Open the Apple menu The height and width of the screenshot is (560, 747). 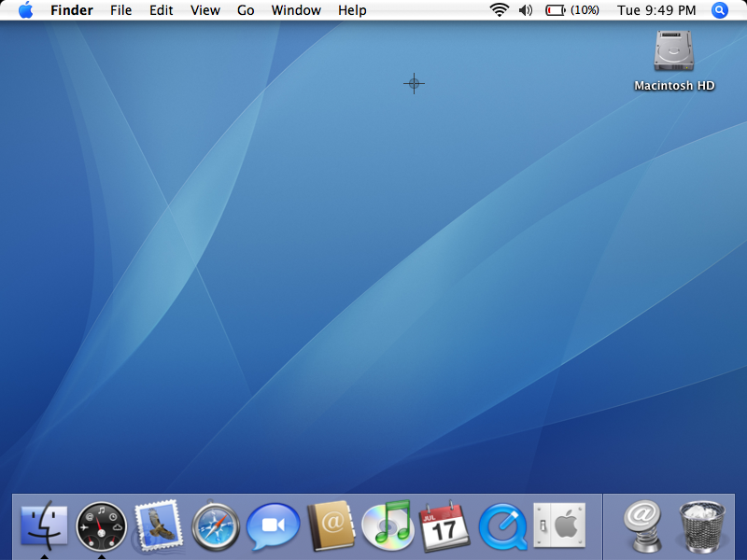pyautogui.click(x=26, y=10)
